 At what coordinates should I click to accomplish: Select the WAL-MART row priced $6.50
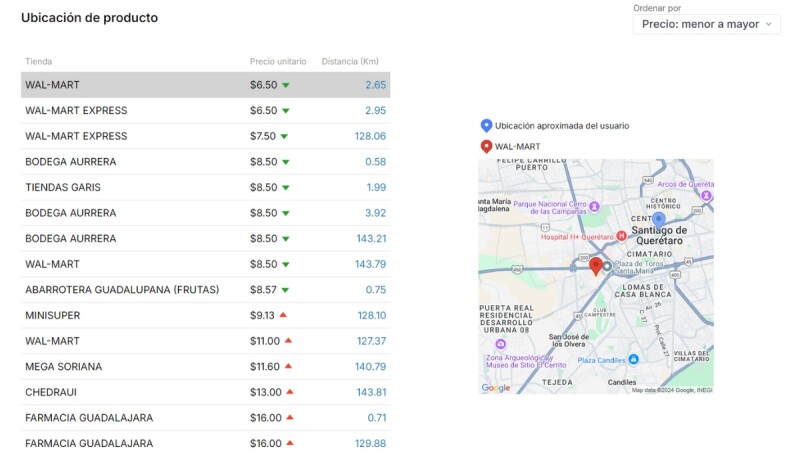(206, 85)
